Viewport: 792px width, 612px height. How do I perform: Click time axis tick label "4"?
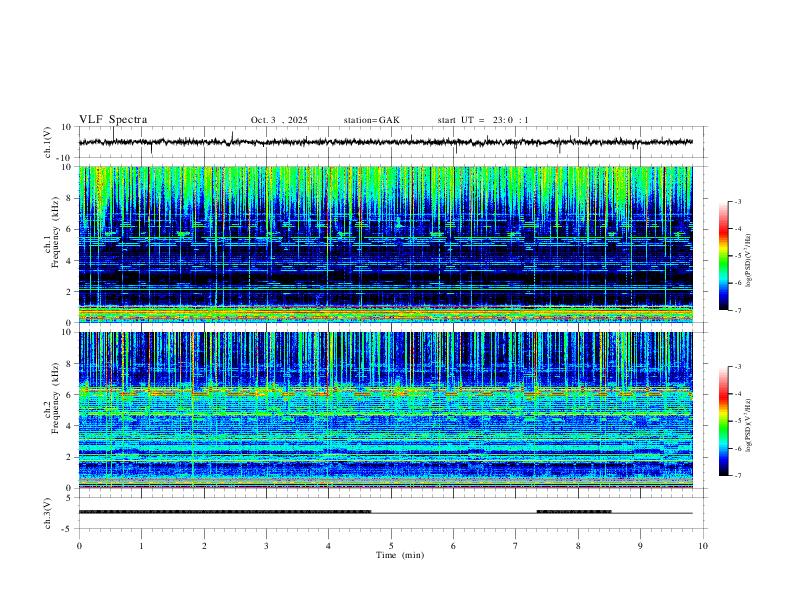coord(328,546)
